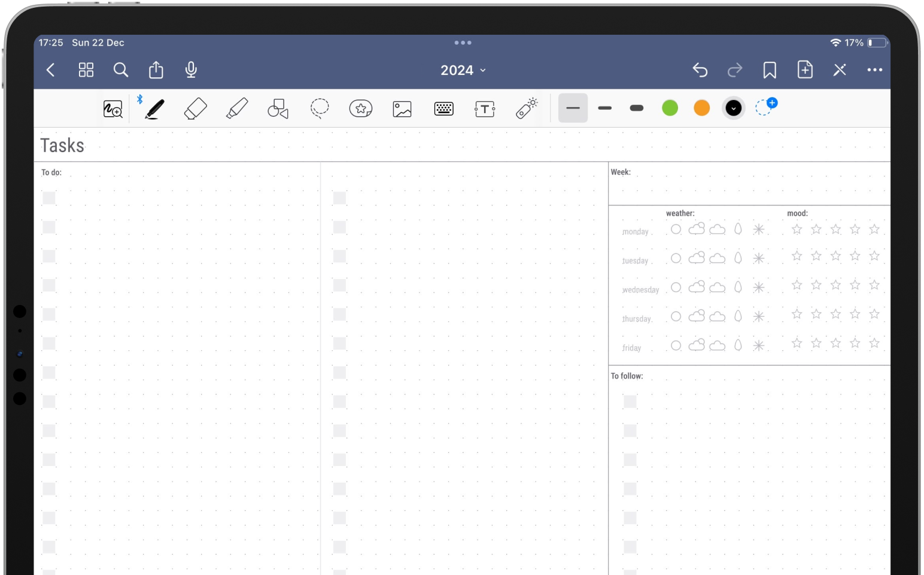Viewport: 924px width, 575px height.
Task: Tap the mood: column header
Action: point(797,213)
